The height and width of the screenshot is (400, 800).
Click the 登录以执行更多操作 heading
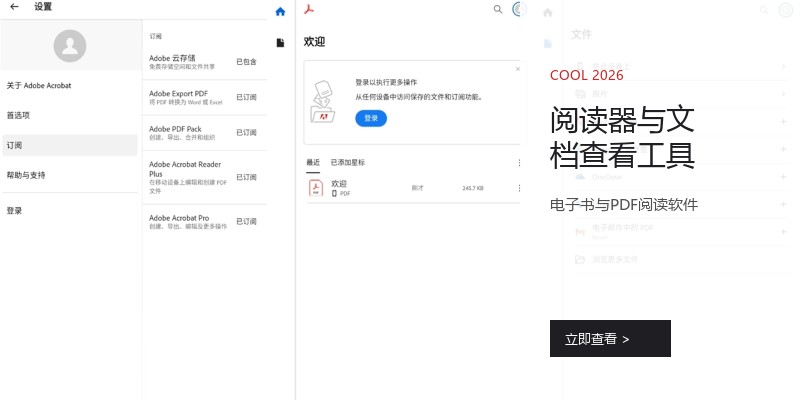[x=386, y=82]
